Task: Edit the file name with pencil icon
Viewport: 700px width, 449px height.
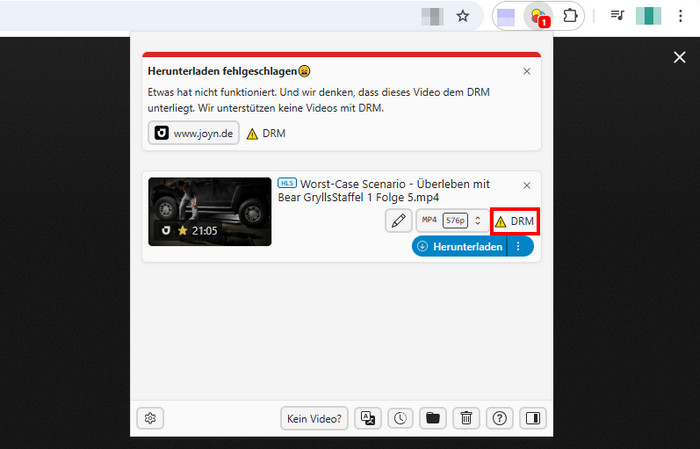Action: pos(398,220)
